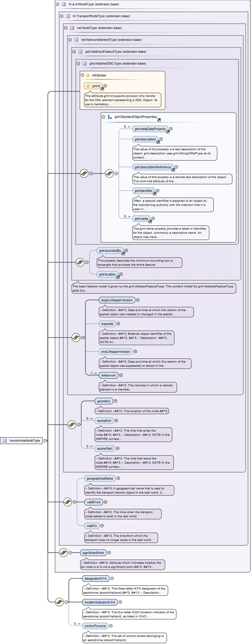Click the tn-a:AirNodeType purple type icon
This screenshot has height=644, width=251.
(64, 4)
